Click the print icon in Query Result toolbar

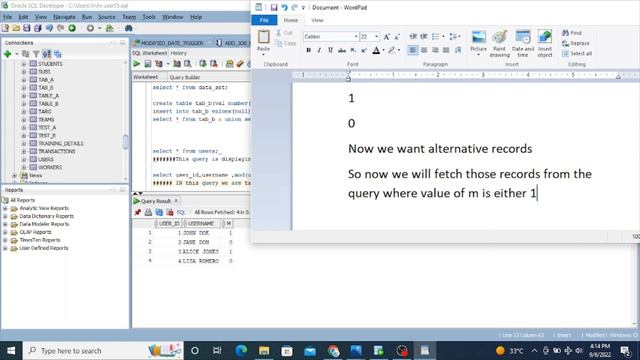pyautogui.click(x=148, y=212)
